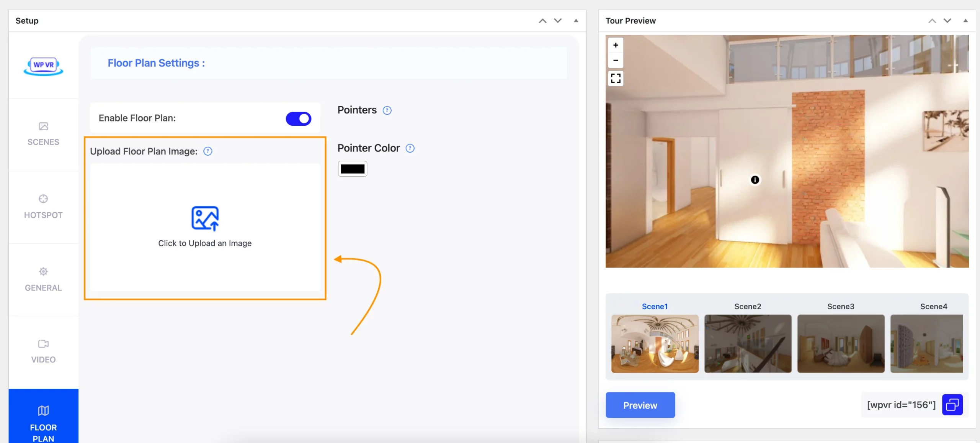Image resolution: width=980 pixels, height=443 pixels.
Task: Click the Pointers label
Action: tap(357, 110)
